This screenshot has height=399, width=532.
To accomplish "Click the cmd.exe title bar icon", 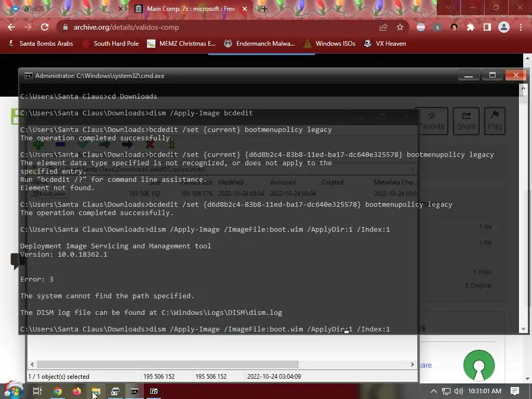I will (x=29, y=76).
